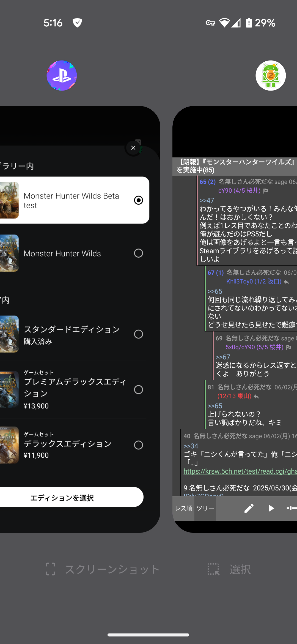Choose スタンダードエディション radio button
This screenshot has width=297, height=644.
pos(138,334)
